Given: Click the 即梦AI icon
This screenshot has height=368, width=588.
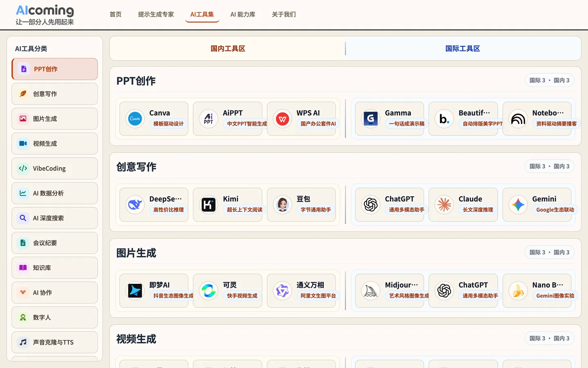Looking at the screenshot, I should [135, 291].
